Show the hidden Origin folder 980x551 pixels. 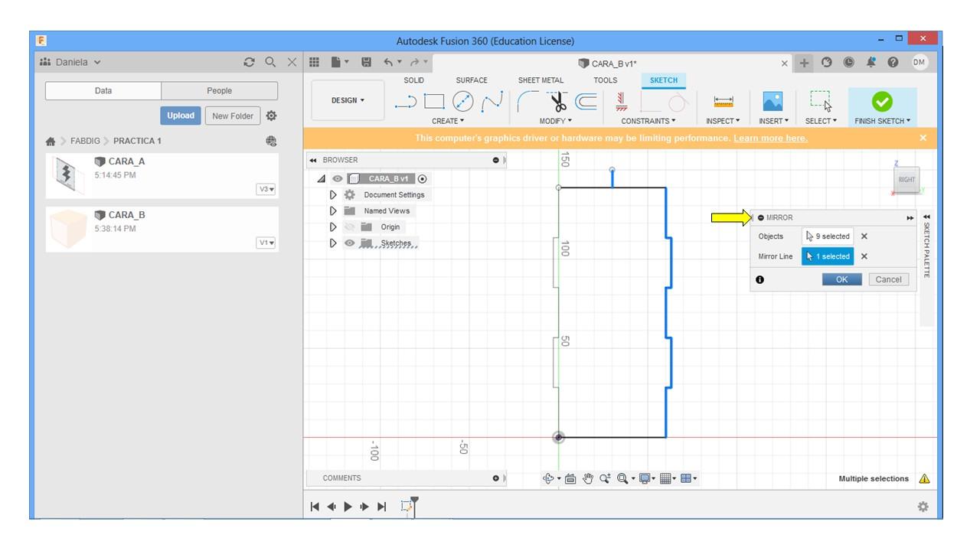tap(350, 227)
